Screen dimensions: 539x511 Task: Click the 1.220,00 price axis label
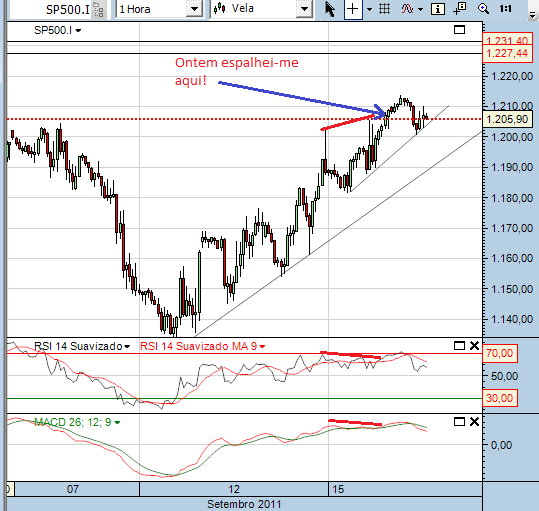512,76
